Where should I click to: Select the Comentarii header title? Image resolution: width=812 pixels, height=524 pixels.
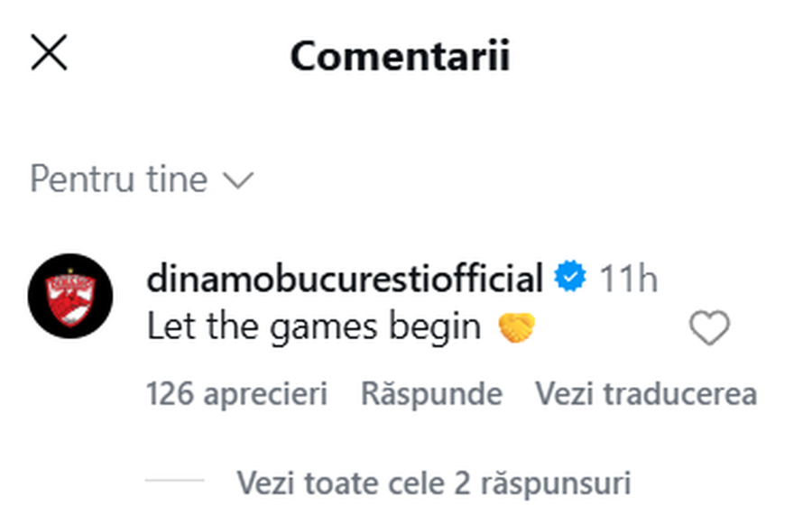click(400, 53)
